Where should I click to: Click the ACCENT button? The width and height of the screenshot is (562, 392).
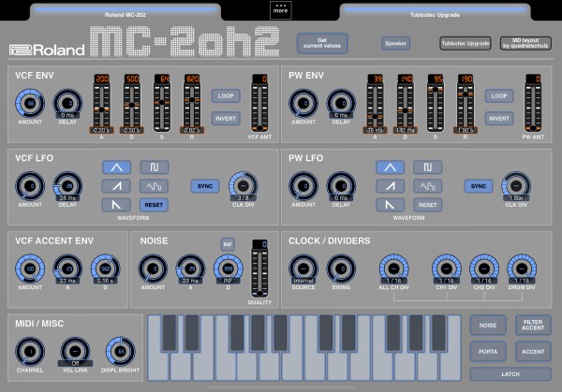[x=533, y=352]
